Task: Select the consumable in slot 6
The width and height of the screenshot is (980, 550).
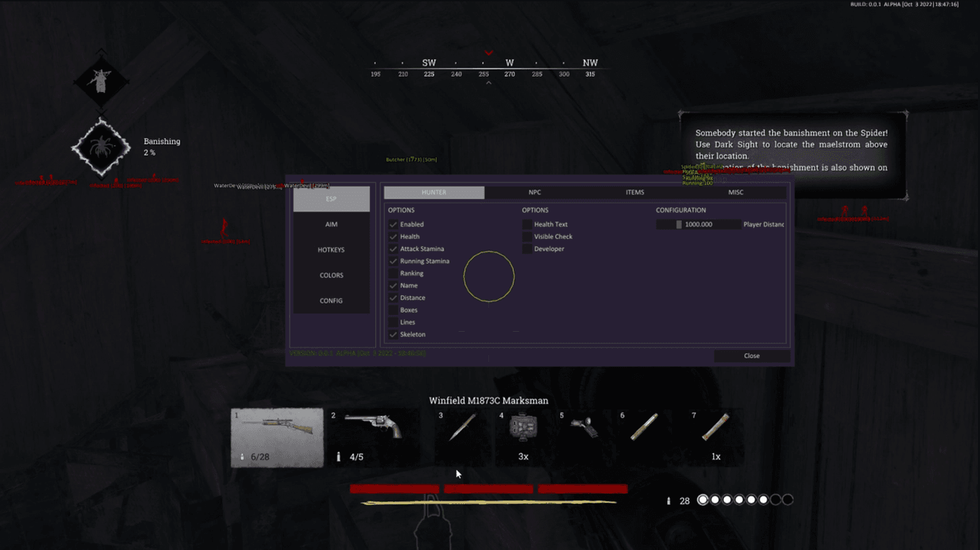Action: point(644,437)
